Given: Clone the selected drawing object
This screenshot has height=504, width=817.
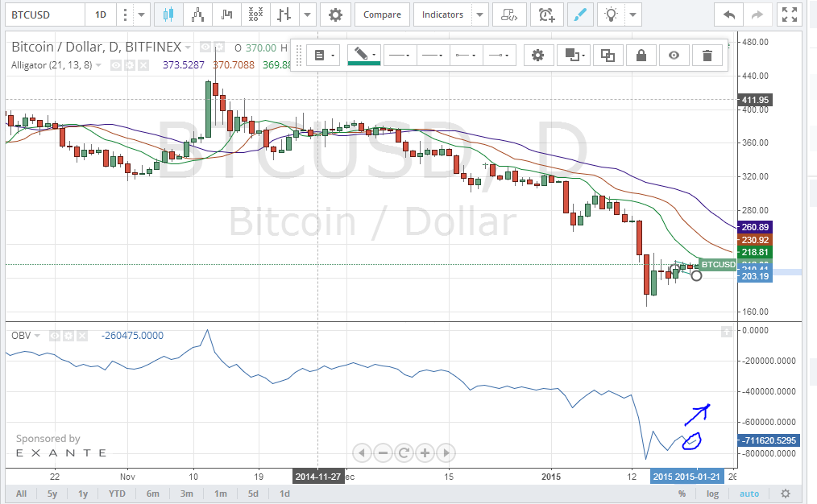Looking at the screenshot, I should coord(608,55).
